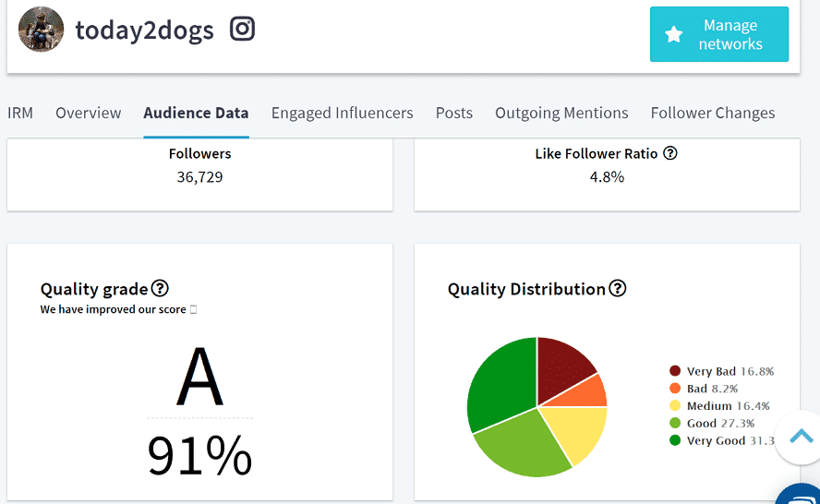820x504 pixels.
Task: Click the 4.8% like follower ratio value
Action: [607, 177]
